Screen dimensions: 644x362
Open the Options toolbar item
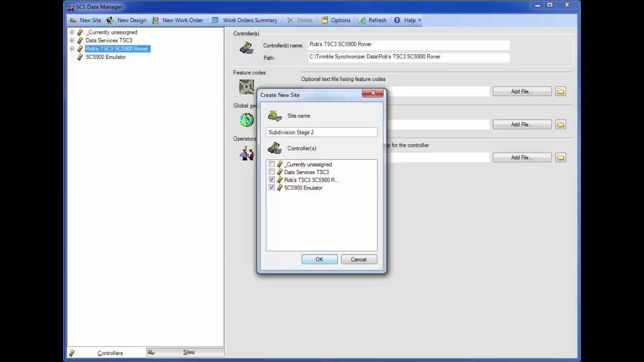click(336, 20)
